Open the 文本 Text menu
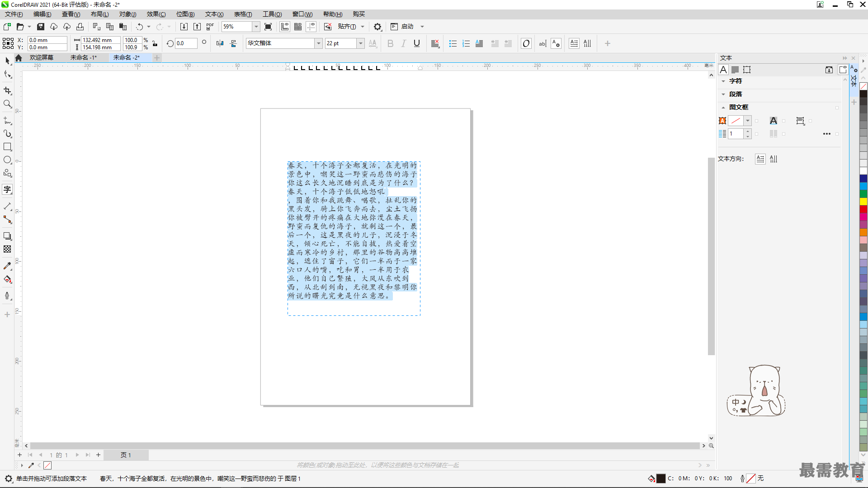 [214, 14]
